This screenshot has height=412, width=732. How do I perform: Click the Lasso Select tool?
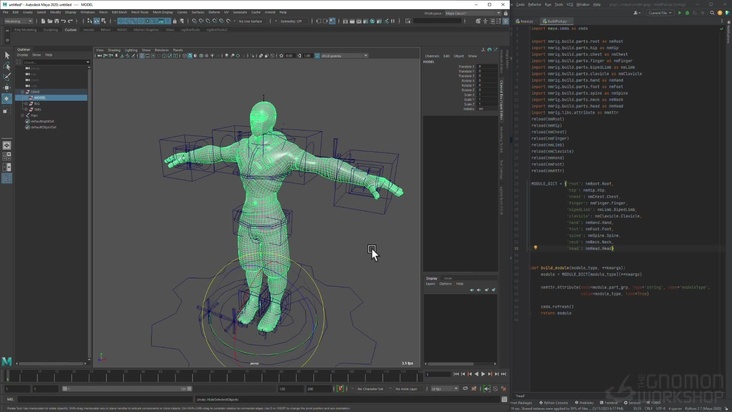pyautogui.click(x=7, y=66)
